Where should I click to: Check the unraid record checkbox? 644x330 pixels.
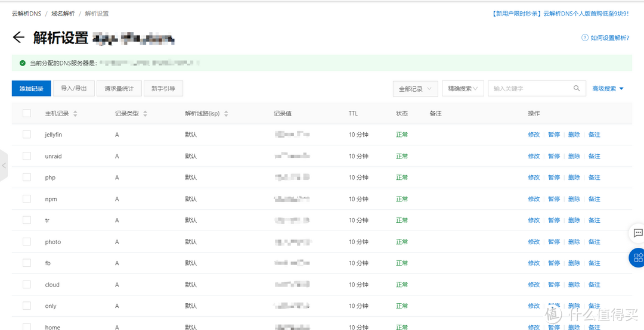27,156
